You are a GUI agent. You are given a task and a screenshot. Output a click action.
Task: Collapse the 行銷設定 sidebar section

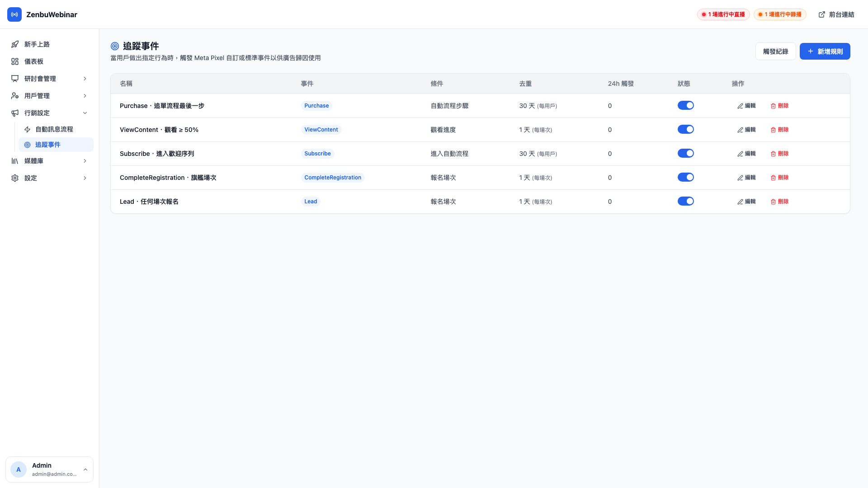49,113
